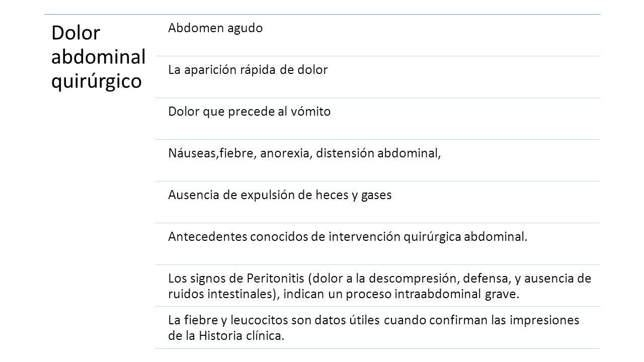The image size is (644, 362).
Task: Click the word 'Dolor' in the title
Action: click(x=75, y=34)
